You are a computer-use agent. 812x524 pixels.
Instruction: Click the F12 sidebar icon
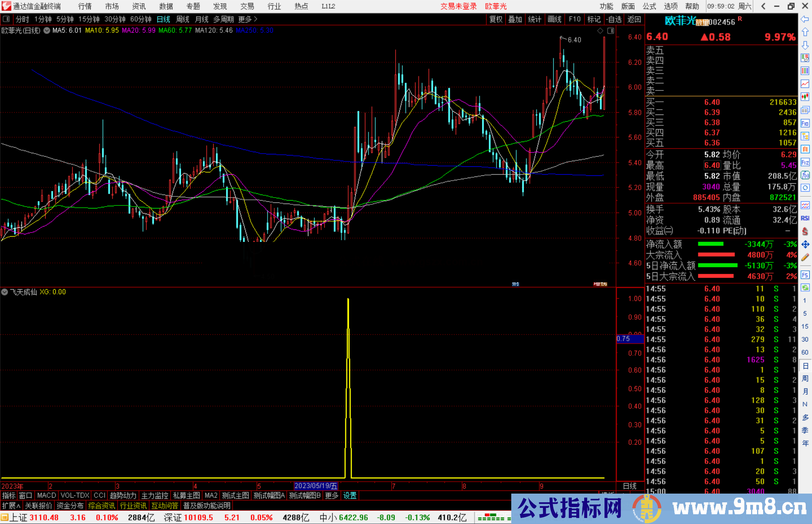pyautogui.click(x=805, y=162)
